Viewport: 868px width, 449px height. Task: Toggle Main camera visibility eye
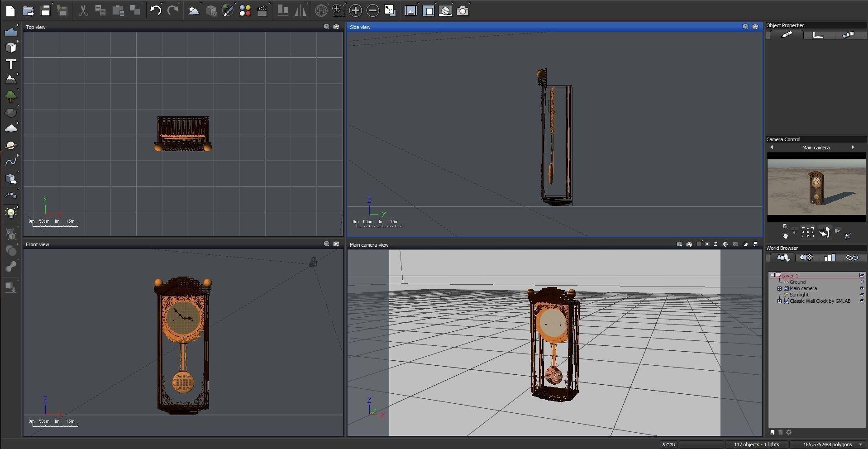coord(862,288)
